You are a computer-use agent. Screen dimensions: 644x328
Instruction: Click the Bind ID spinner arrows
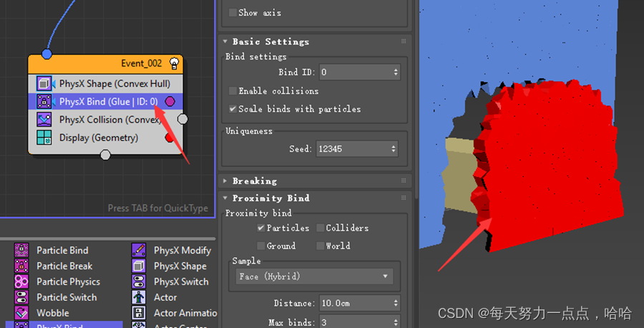click(396, 72)
